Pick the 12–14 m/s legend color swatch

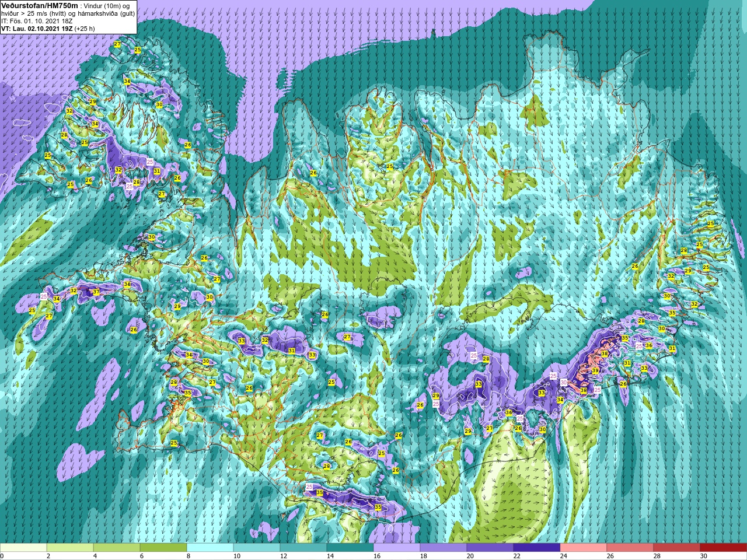pyautogui.click(x=303, y=548)
